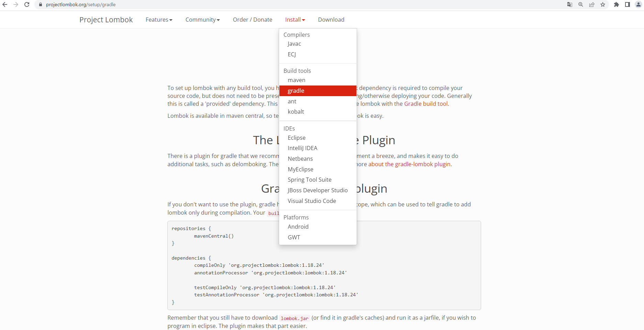Select kobalt in the Build tools list

(x=318, y=112)
